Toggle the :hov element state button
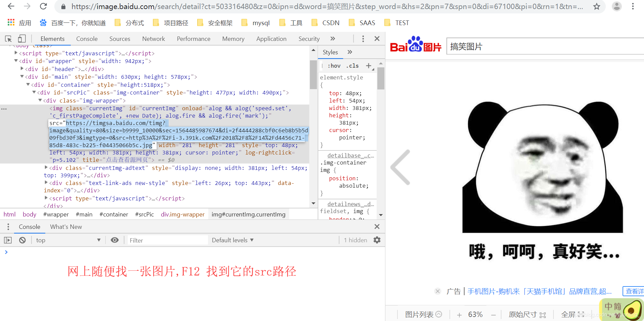Image resolution: width=644 pixels, height=321 pixels. (x=334, y=66)
